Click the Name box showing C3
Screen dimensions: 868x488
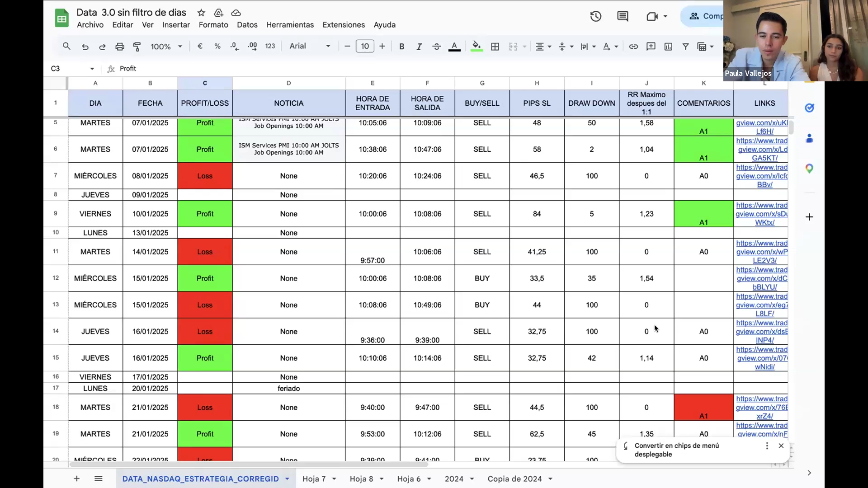point(72,69)
